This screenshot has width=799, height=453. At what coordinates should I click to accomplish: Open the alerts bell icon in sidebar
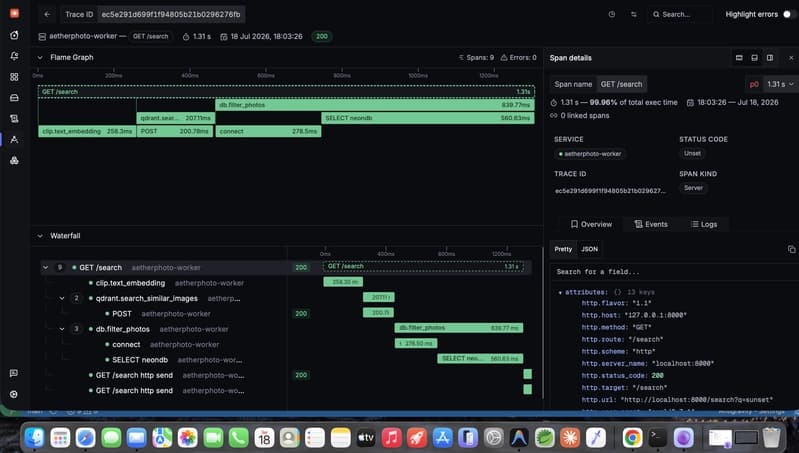(x=14, y=56)
